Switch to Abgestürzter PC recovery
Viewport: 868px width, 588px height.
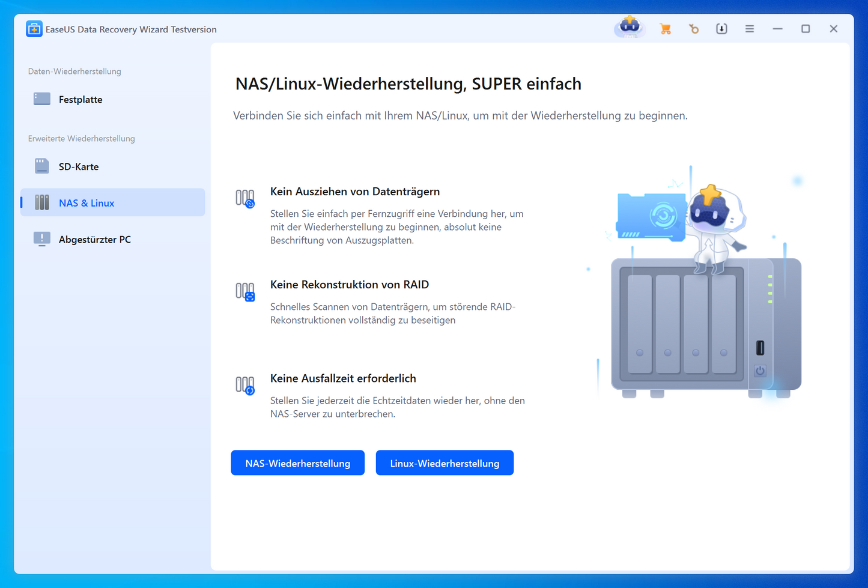(94, 240)
